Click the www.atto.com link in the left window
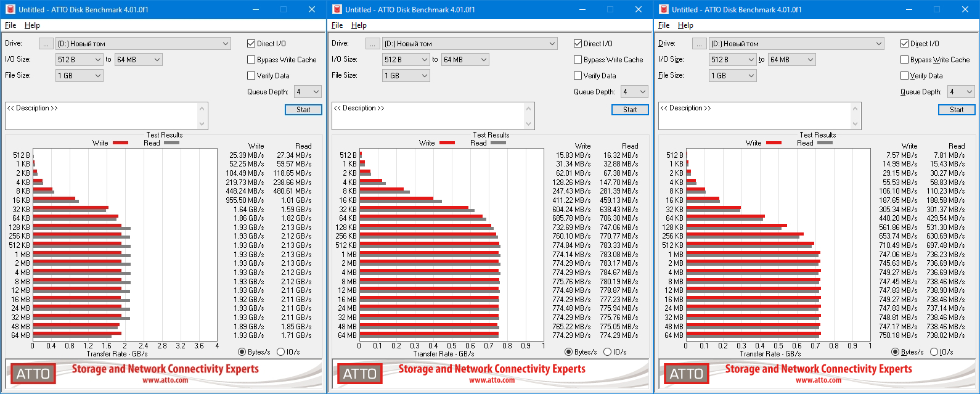 pyautogui.click(x=165, y=380)
